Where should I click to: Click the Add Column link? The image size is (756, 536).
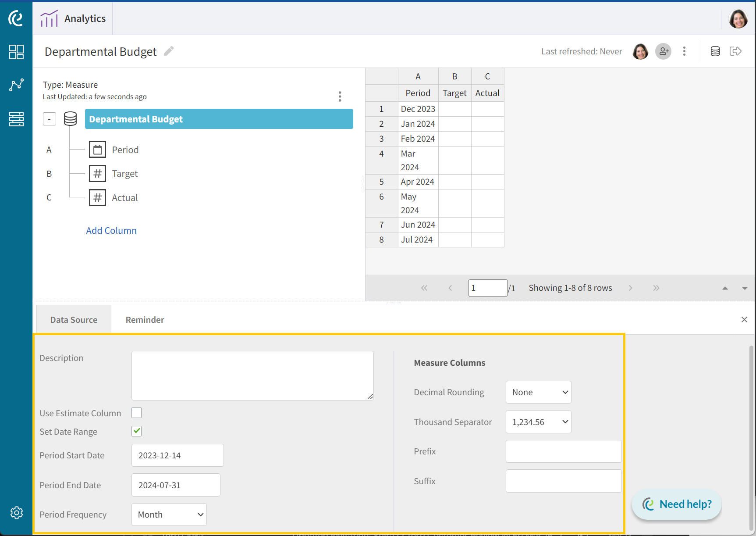111,230
